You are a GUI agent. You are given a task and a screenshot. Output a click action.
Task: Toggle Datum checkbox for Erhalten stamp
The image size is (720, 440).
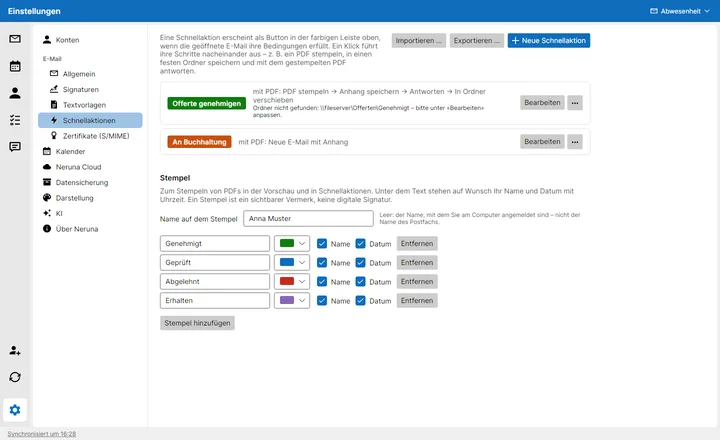coord(360,300)
